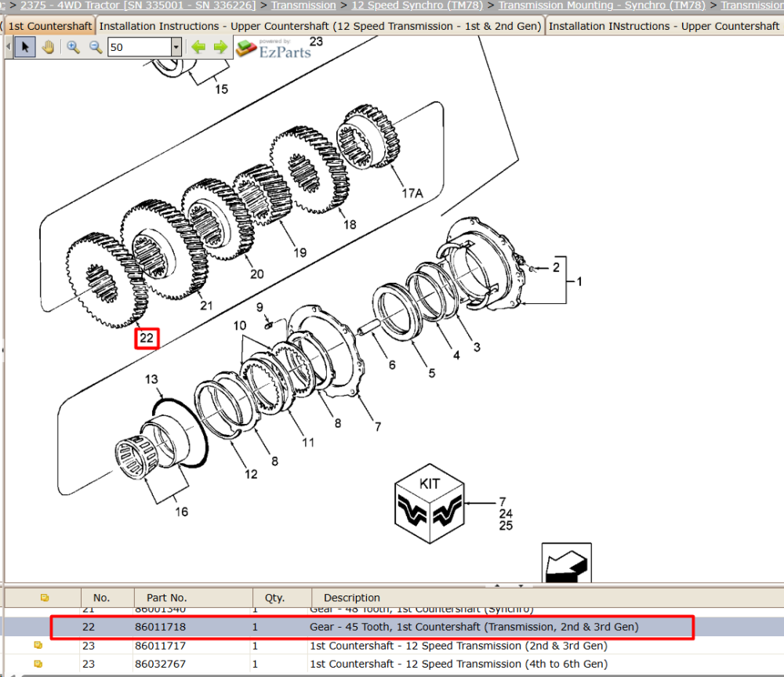This screenshot has width=784, height=677.
Task: Click callout 10 on the diagram
Action: [x=239, y=326]
